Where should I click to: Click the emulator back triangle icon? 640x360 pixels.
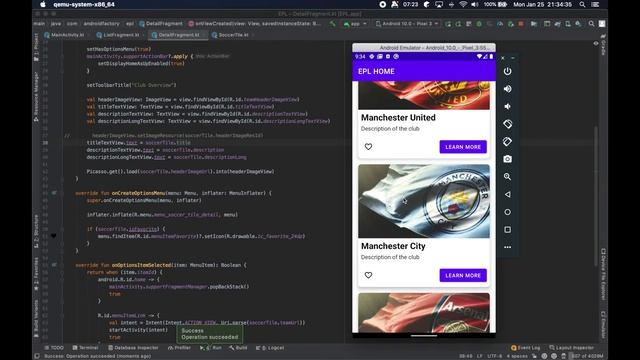[x=507, y=195]
